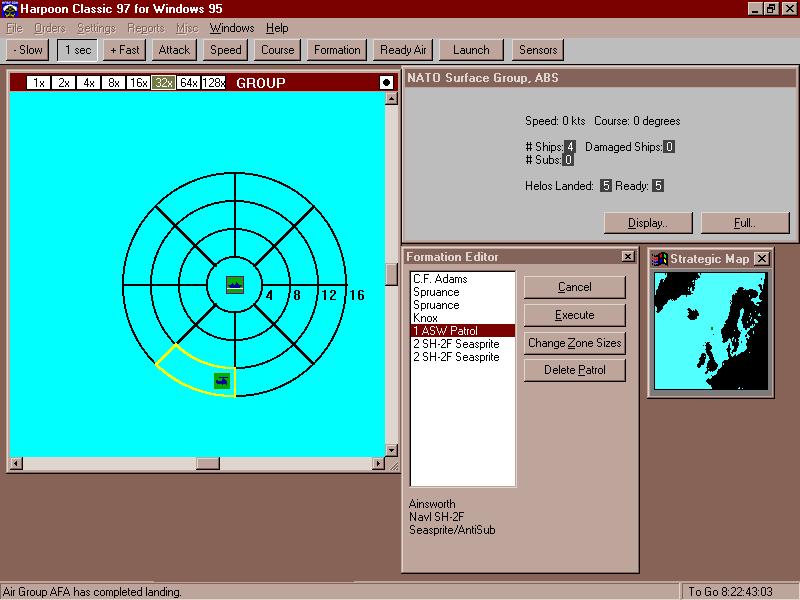Slow down time with - Slow button
Screen dimensions: 800x600
point(28,50)
